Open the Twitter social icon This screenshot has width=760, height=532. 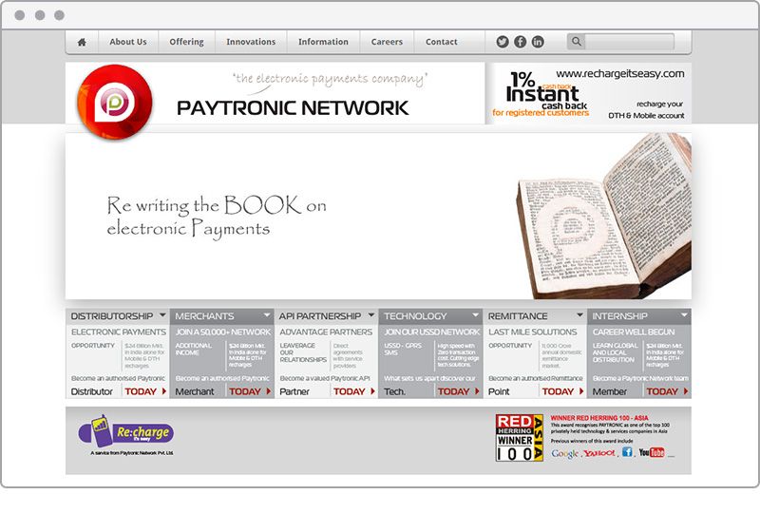pyautogui.click(x=503, y=42)
